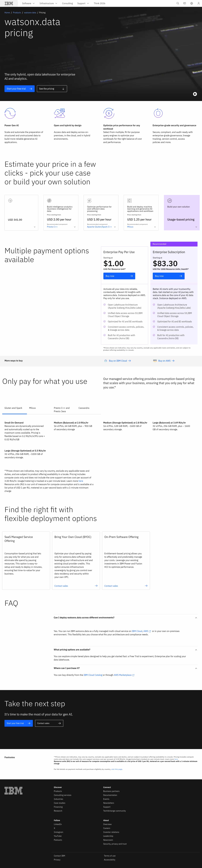Open the IBM Cloud Catalog link in the FAQ
This screenshot has height=868, width=202.
93,675
